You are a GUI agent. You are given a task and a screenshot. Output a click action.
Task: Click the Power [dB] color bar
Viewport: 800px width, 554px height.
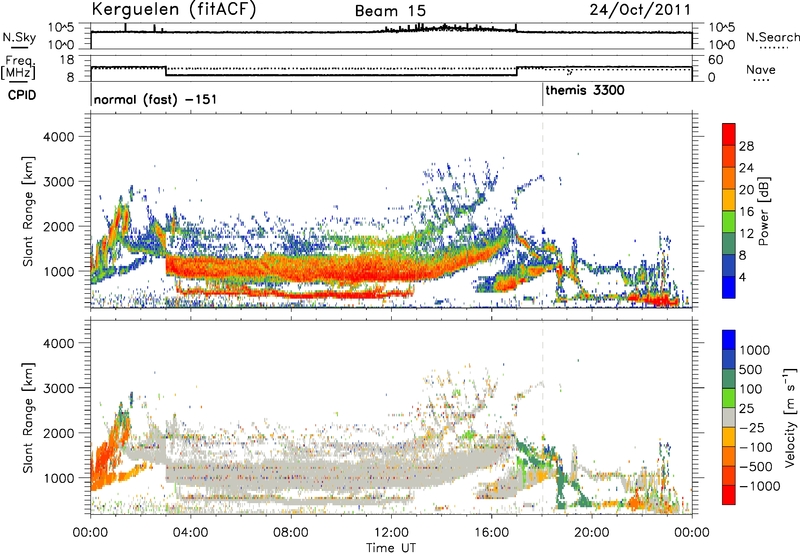tap(729, 211)
